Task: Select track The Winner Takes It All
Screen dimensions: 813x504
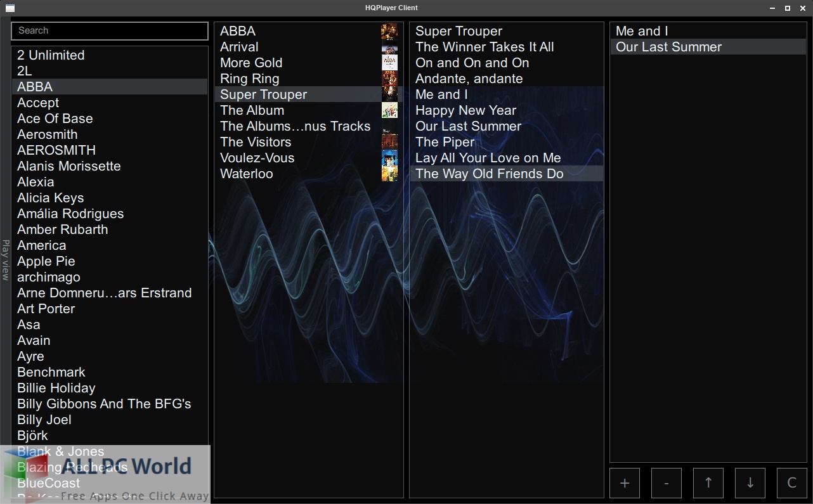Action: pyautogui.click(x=507, y=47)
